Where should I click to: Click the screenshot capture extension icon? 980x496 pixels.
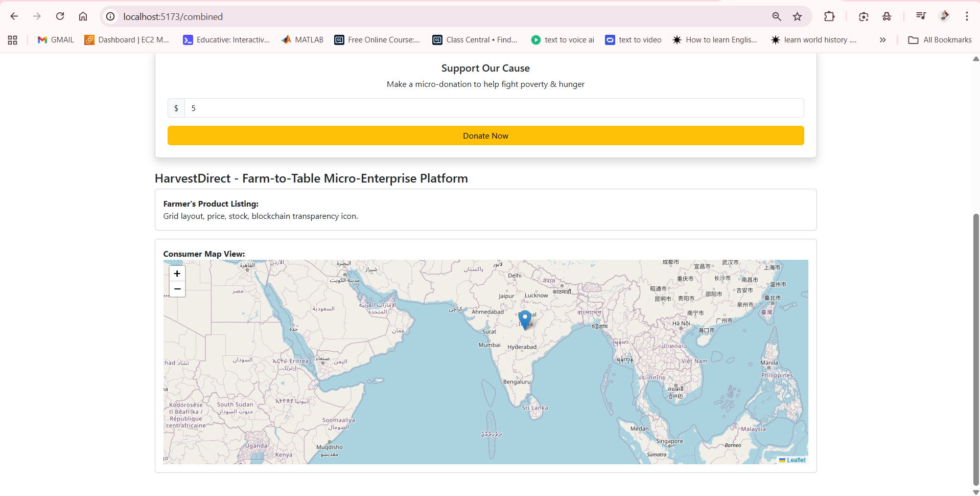(864, 16)
